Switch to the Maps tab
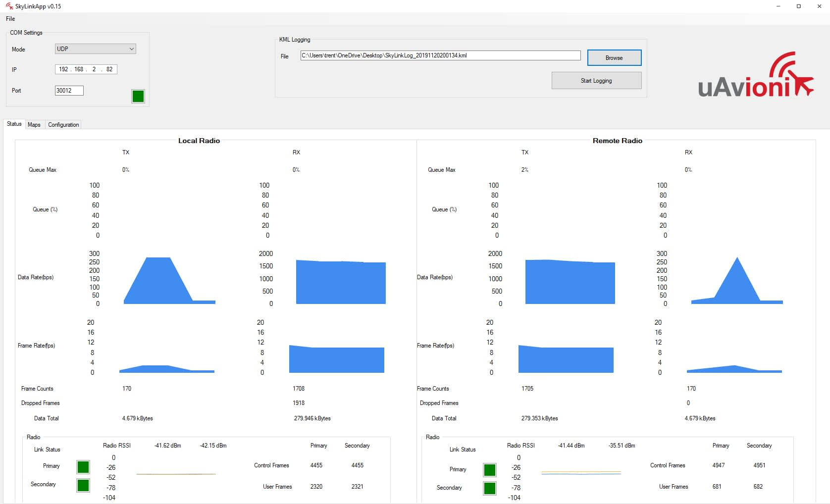The image size is (830, 504). click(x=34, y=125)
